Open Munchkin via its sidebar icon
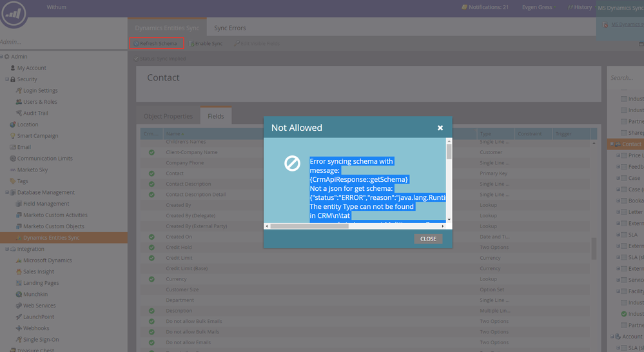Viewport: 644px width, 352px height. [x=19, y=294]
